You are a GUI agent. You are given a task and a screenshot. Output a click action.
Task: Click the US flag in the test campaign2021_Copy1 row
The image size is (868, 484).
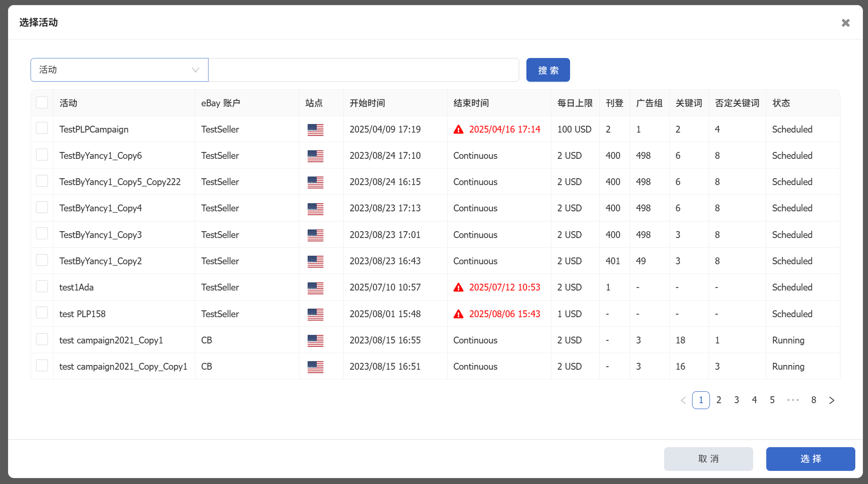tap(315, 340)
